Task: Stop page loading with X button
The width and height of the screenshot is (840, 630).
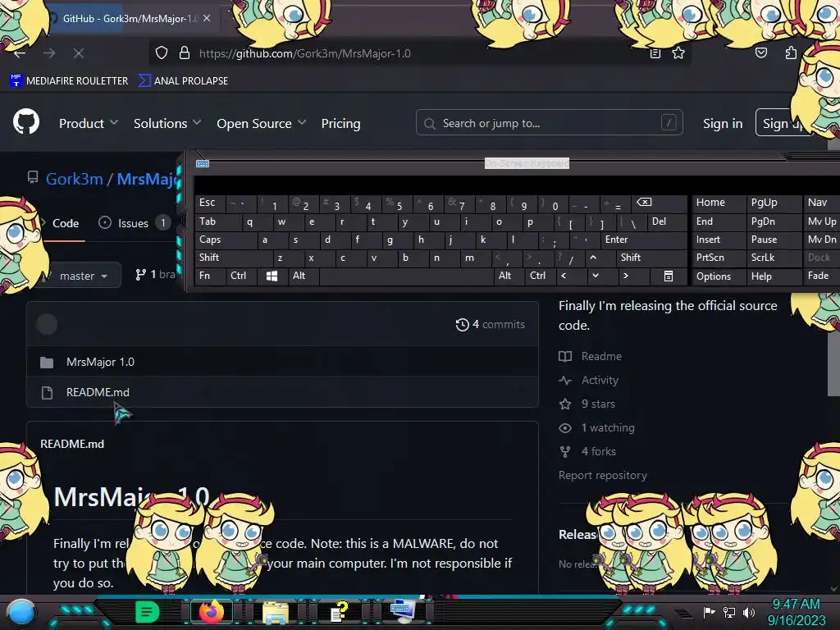Action: point(79,53)
